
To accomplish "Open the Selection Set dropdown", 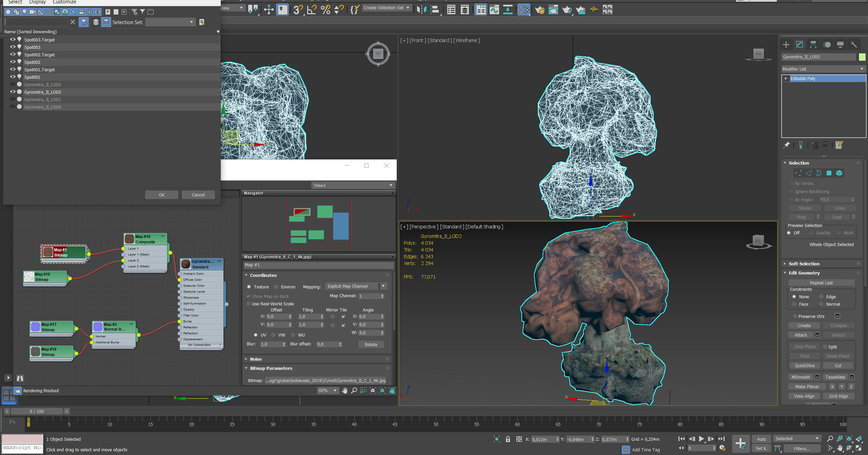I will [x=170, y=22].
